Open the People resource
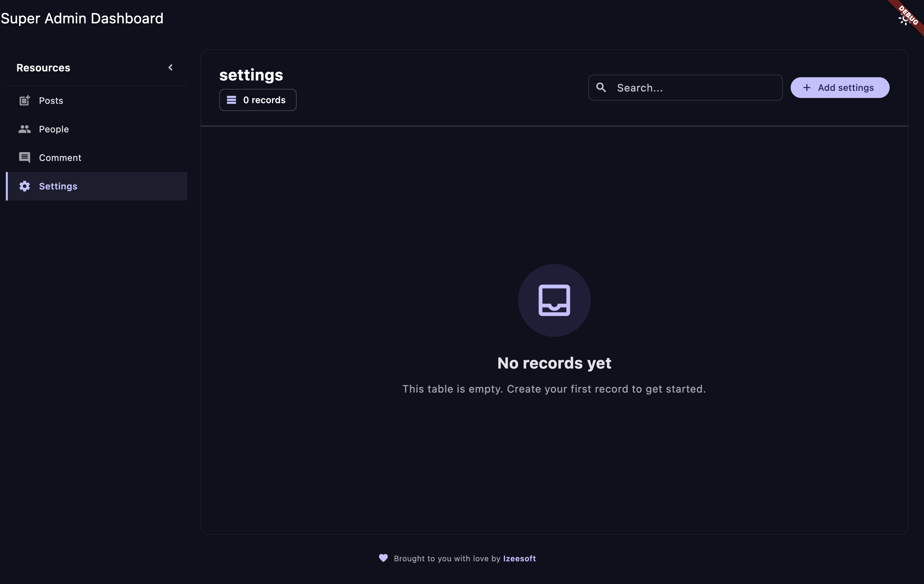The height and width of the screenshot is (584, 924). point(54,129)
